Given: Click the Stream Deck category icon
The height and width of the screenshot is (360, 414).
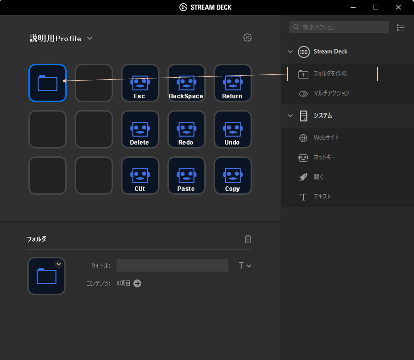Looking at the screenshot, I should click(304, 52).
